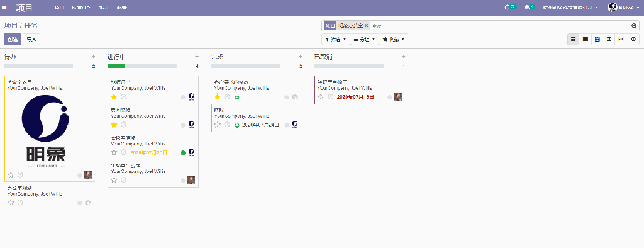
Task: Switch to activity clock view icon
Action: click(633, 39)
